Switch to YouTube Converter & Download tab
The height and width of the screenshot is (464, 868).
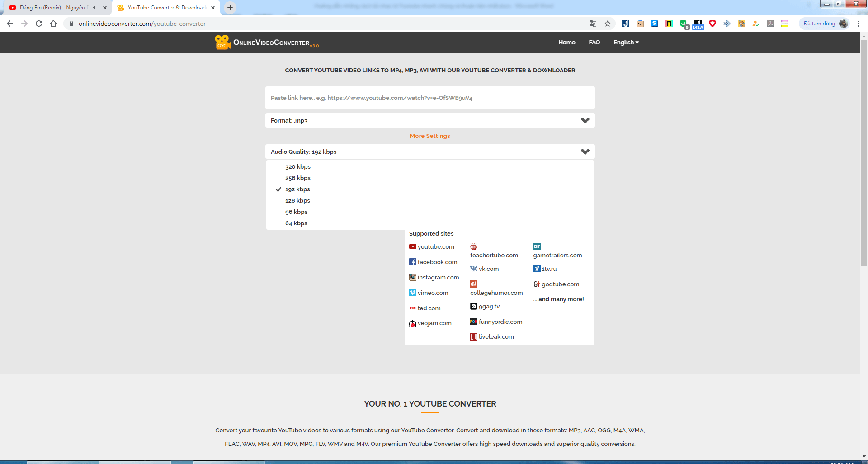click(x=166, y=8)
